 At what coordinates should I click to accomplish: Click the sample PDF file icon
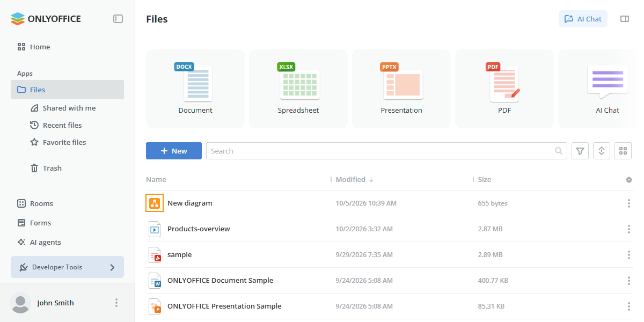pos(155,255)
